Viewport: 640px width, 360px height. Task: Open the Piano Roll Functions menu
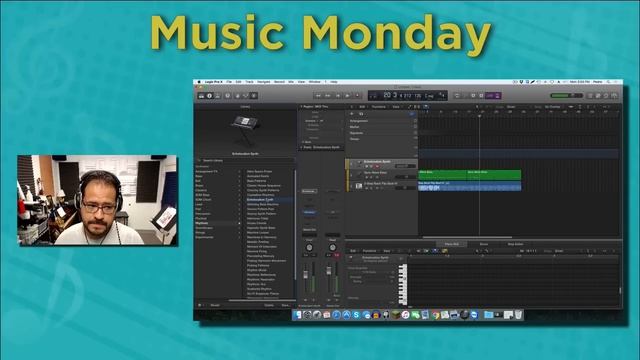pos(369,251)
